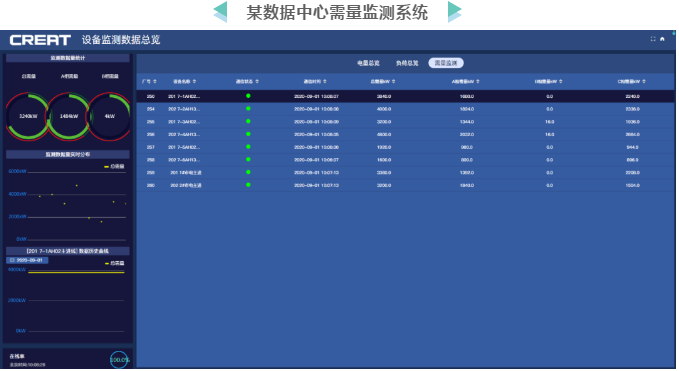The width and height of the screenshot is (679, 371).
Task: Click the CREAT logo
Action: click(x=40, y=40)
